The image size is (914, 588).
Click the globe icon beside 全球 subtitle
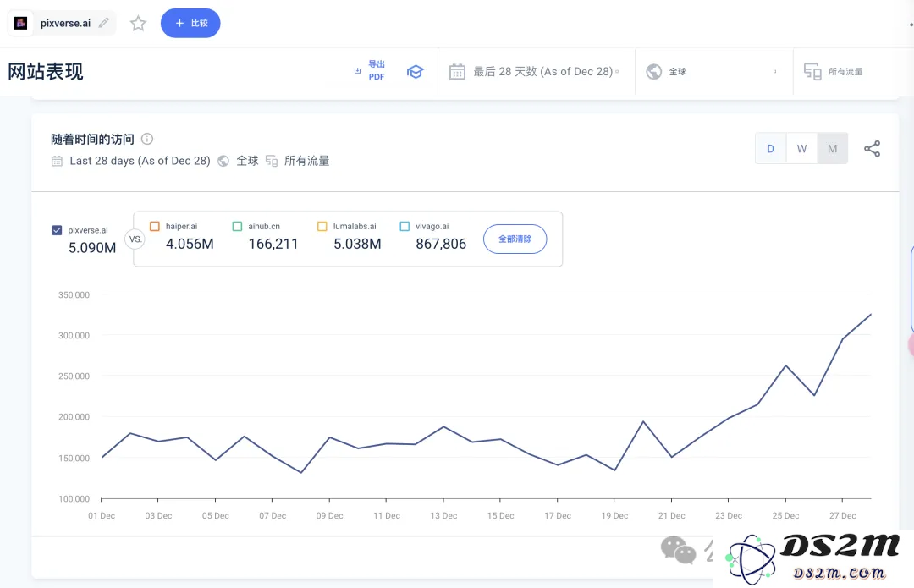click(223, 161)
